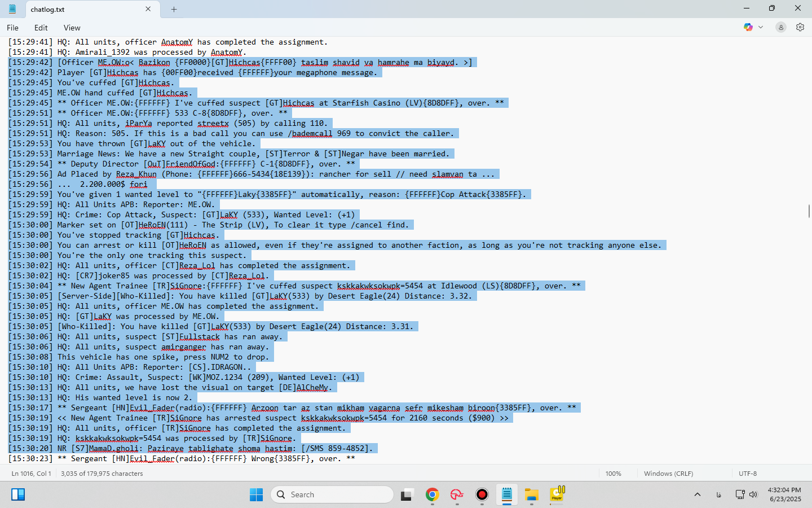Open the Edit menu
The width and height of the screenshot is (812, 508).
point(41,28)
